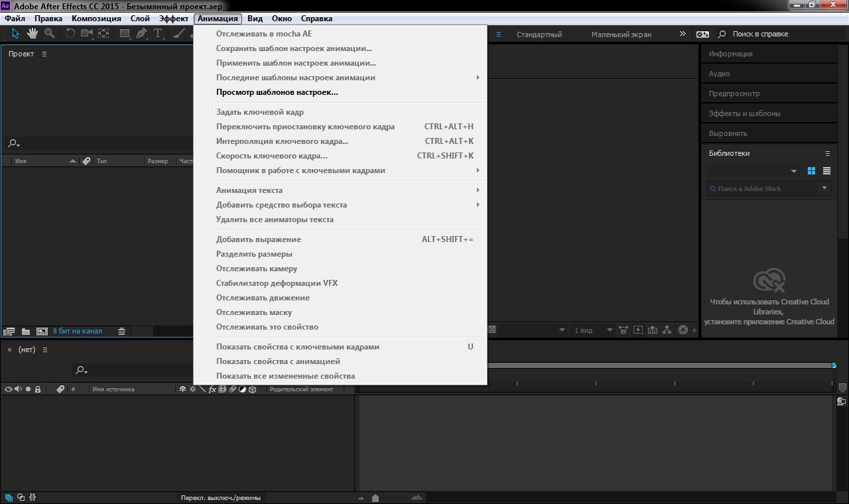Toggle Fast Previews icon in viewer

tap(638, 330)
